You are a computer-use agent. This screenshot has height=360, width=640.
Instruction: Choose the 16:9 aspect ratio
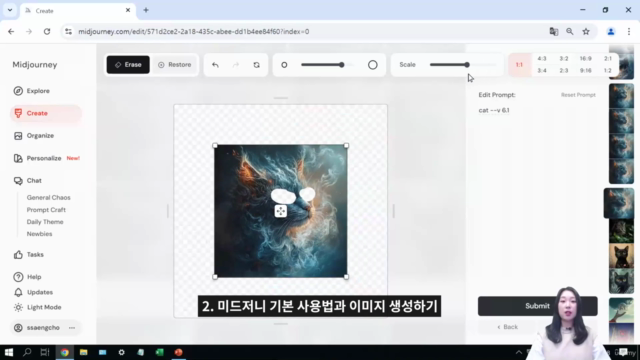(586, 58)
